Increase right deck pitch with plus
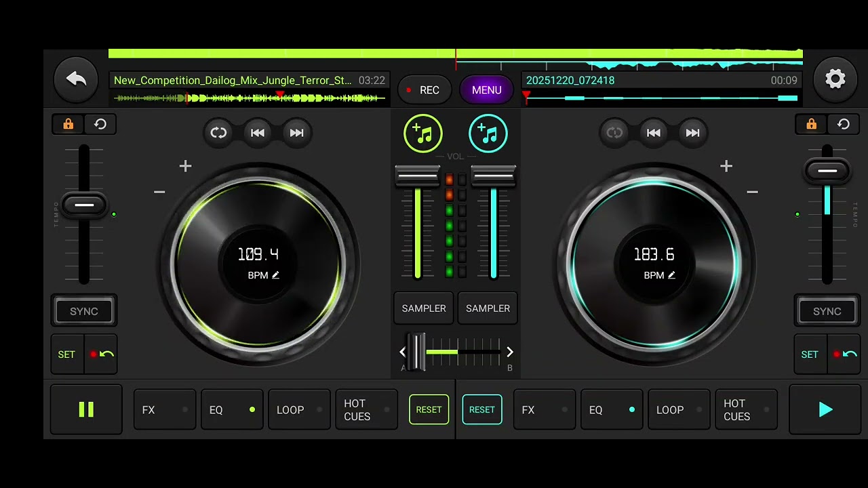The image size is (868, 488). (726, 166)
